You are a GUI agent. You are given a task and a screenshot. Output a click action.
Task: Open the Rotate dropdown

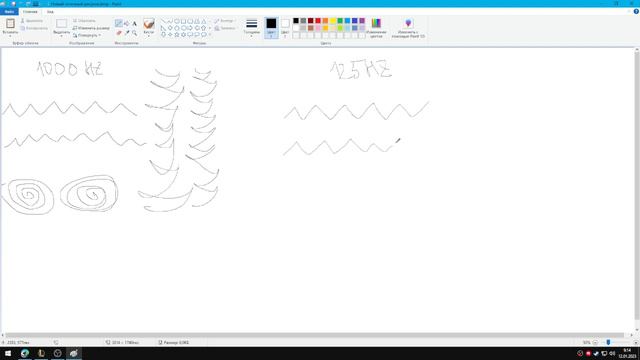pyautogui.click(x=87, y=36)
